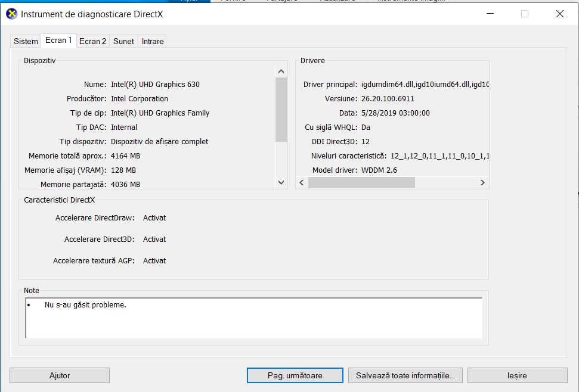579x392 pixels.
Task: Select the Ecran 1 tab
Action: click(58, 41)
